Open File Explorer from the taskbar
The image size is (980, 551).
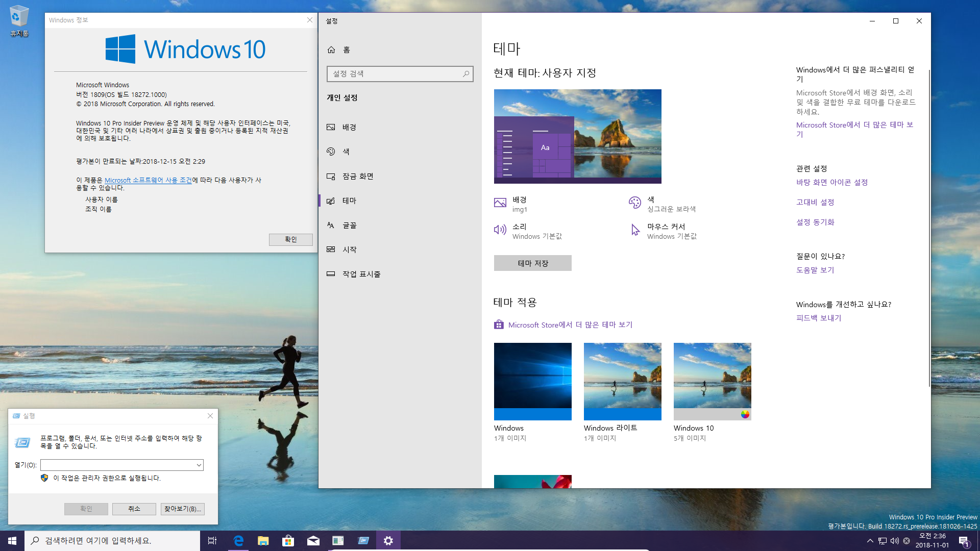[x=263, y=541]
